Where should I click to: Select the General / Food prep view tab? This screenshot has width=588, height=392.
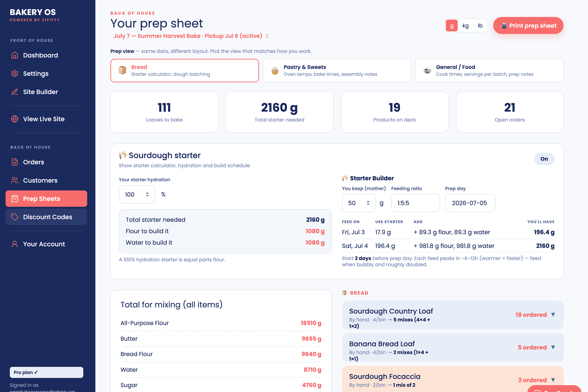click(x=490, y=70)
